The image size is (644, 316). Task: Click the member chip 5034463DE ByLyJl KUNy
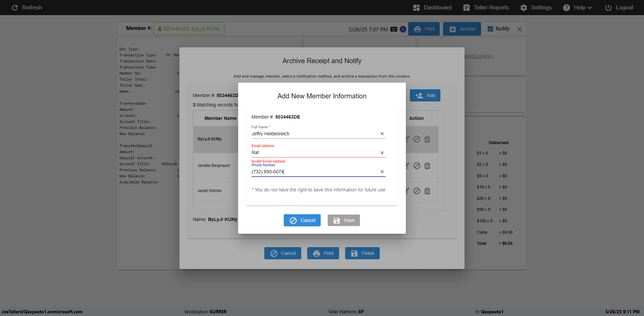coord(189,29)
